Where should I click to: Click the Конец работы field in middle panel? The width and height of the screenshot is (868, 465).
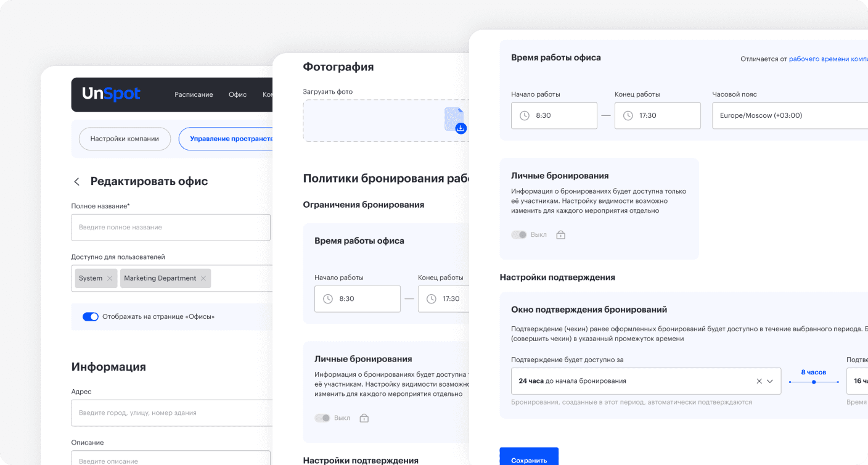click(x=443, y=298)
